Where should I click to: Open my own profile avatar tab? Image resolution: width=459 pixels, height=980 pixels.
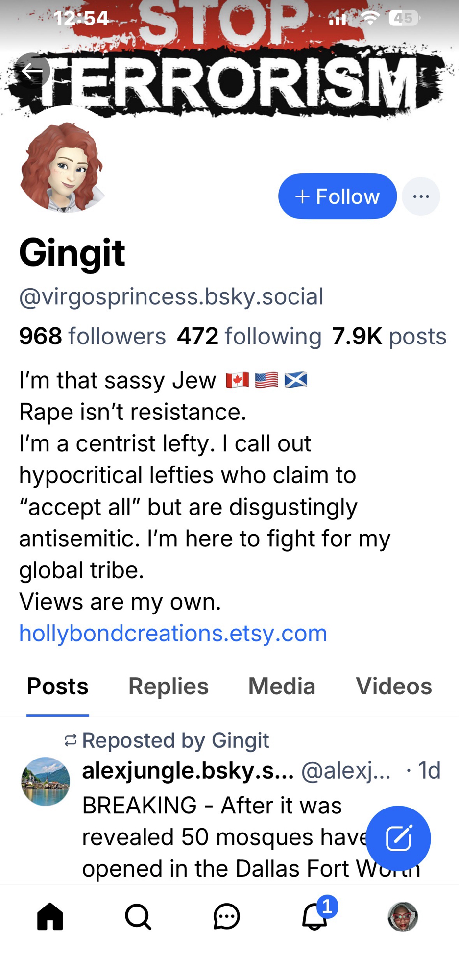(403, 916)
